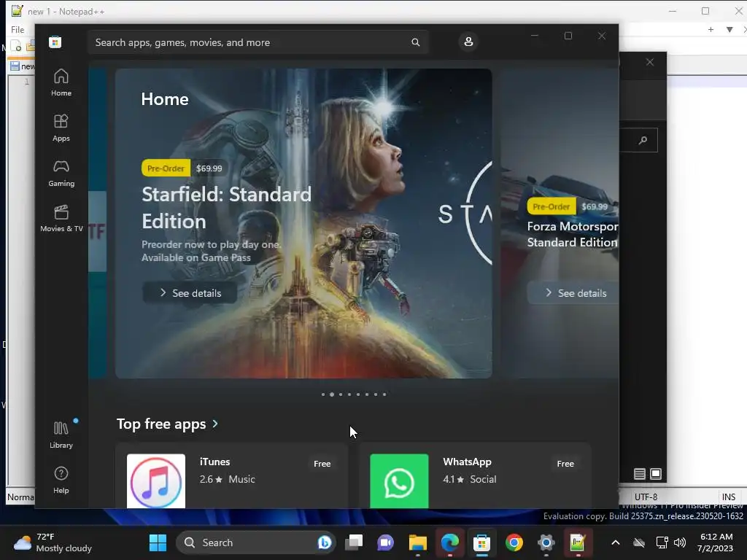Click New file icon in Notepad++ toolbar
This screenshot has width=747, height=560.
click(x=16, y=46)
